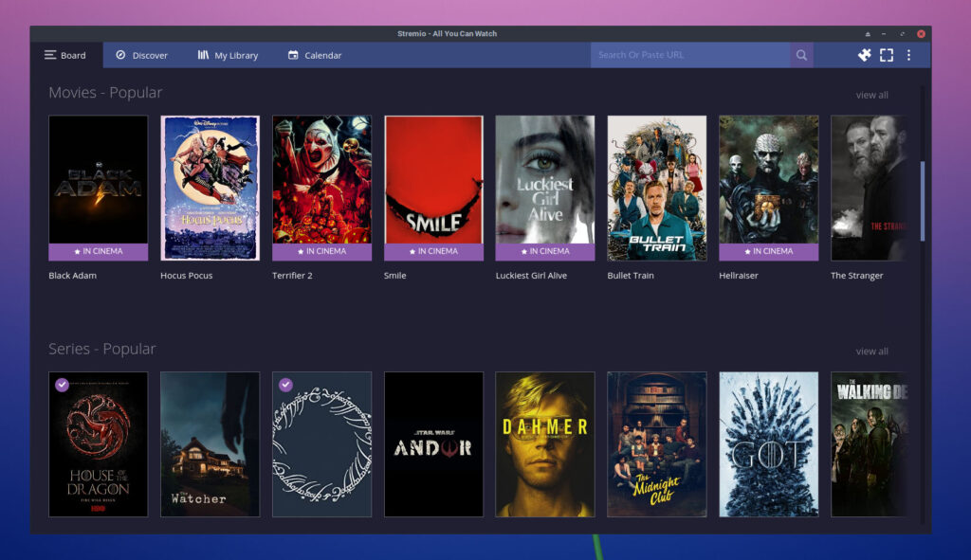Go to the My Library tab
Screen dimensions: 971x560
click(228, 55)
